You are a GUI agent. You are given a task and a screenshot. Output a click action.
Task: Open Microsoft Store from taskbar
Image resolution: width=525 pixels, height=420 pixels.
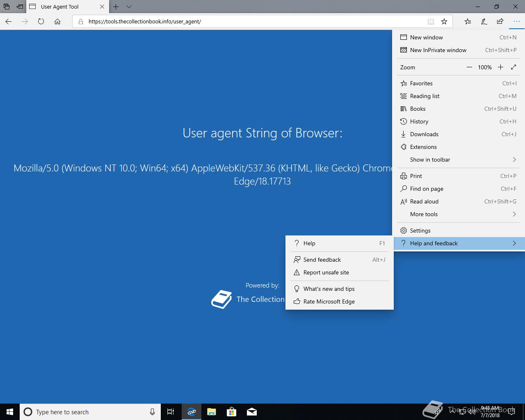(x=232, y=412)
